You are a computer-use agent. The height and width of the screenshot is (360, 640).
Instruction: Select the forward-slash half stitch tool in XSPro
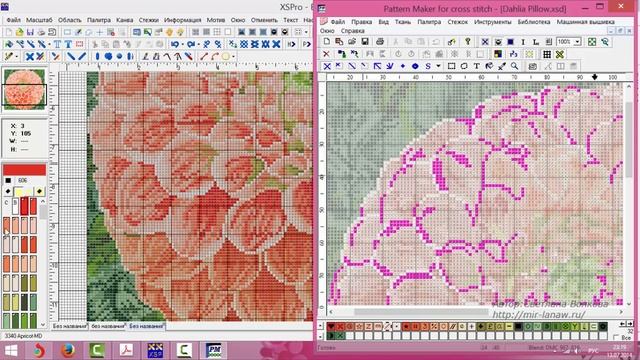tap(82, 57)
